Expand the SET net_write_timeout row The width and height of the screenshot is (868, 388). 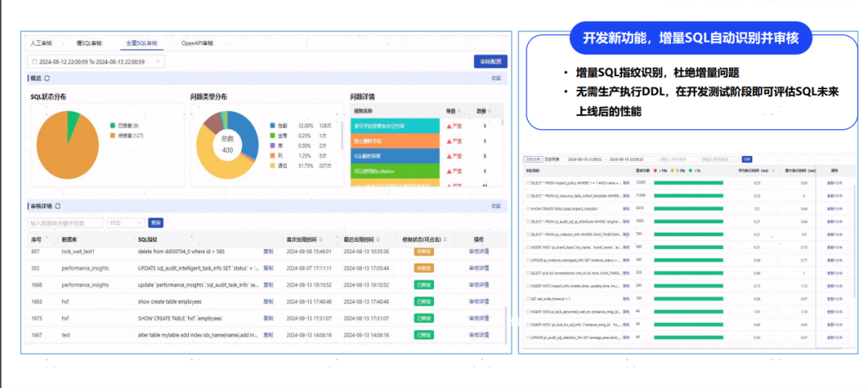pyautogui.click(x=528, y=298)
